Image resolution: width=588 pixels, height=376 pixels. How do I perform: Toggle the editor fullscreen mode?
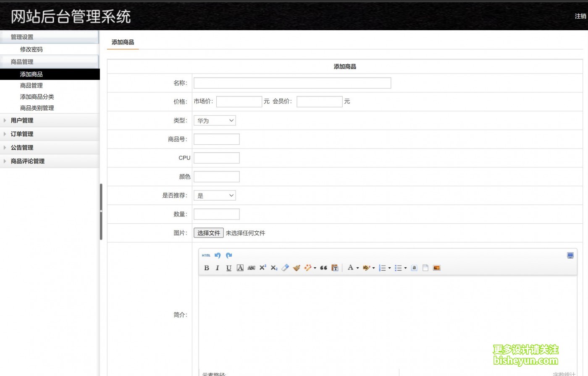(x=570, y=256)
